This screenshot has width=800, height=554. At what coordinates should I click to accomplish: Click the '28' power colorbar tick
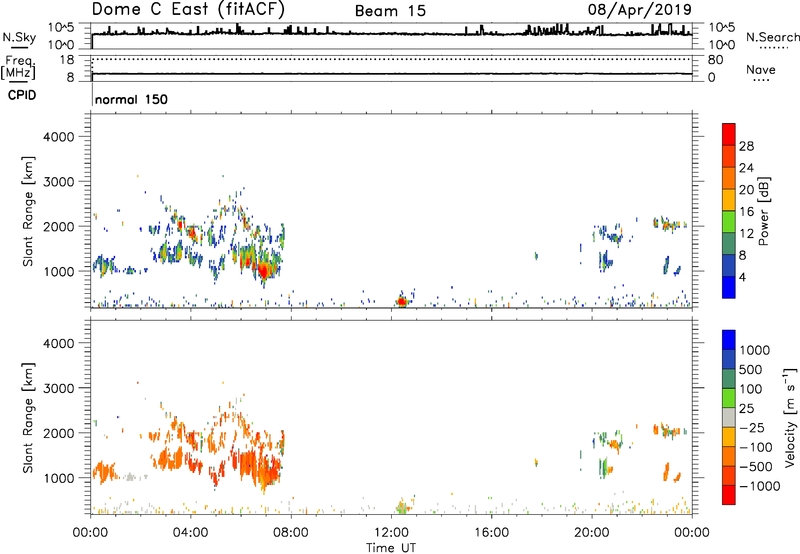coord(746,146)
